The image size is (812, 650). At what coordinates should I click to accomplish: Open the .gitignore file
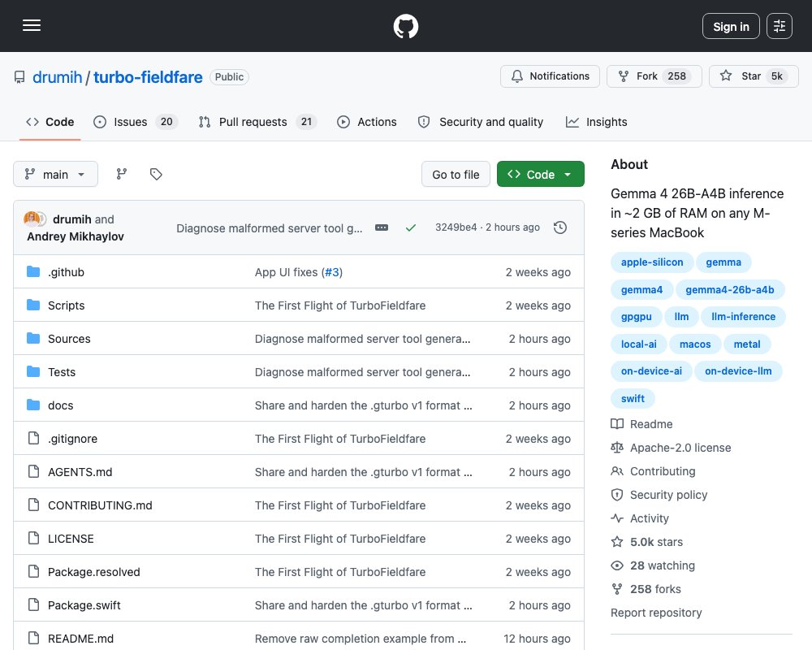72,439
